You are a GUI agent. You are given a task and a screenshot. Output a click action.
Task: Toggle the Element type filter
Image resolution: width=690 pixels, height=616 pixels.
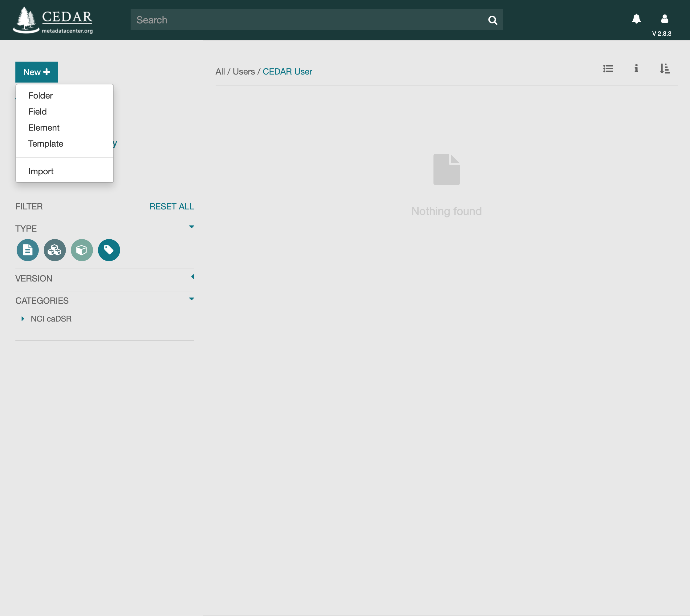55,250
